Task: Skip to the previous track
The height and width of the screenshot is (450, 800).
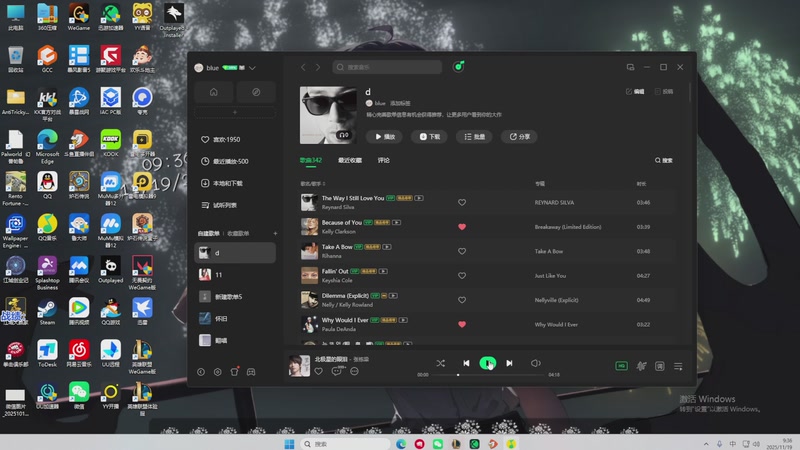Action: tap(466, 363)
